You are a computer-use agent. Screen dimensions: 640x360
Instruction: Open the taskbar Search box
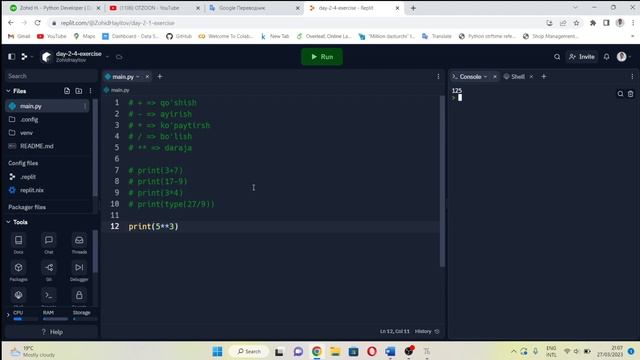249,351
